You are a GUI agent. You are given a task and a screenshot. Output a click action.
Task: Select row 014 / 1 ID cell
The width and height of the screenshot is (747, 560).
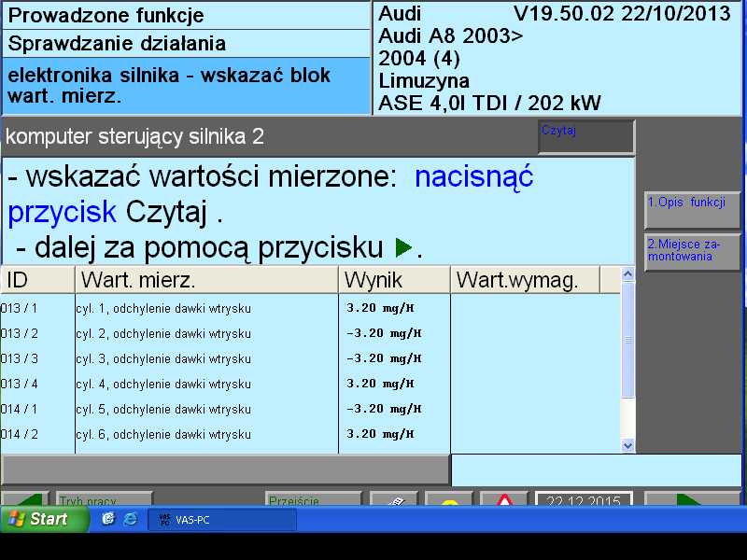coord(19,410)
